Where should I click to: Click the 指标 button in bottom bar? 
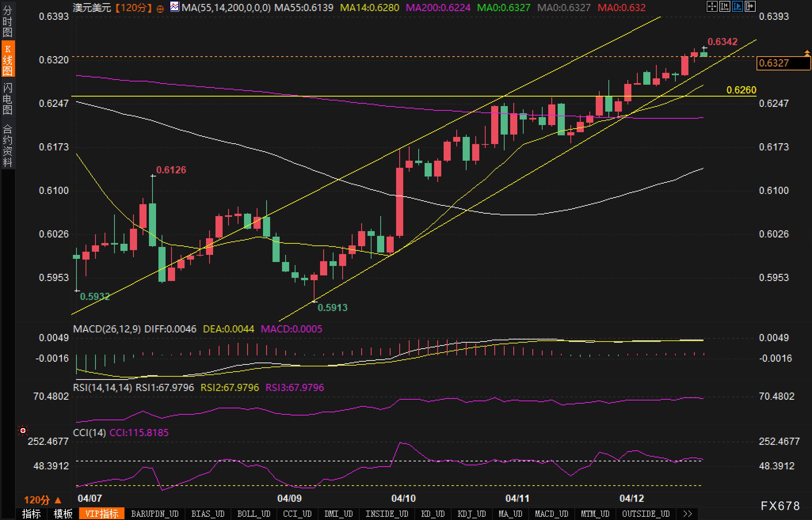pyautogui.click(x=31, y=514)
